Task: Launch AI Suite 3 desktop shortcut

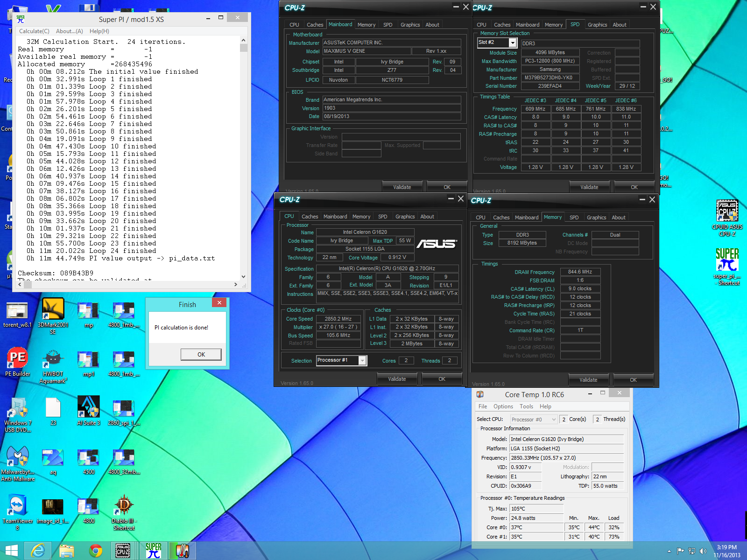Action: click(x=88, y=411)
